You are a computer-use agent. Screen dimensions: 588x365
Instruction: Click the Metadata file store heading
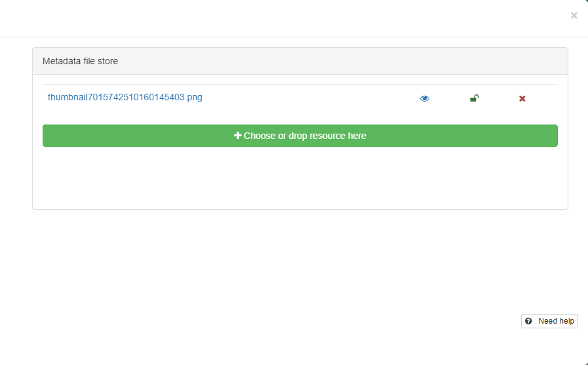(80, 61)
